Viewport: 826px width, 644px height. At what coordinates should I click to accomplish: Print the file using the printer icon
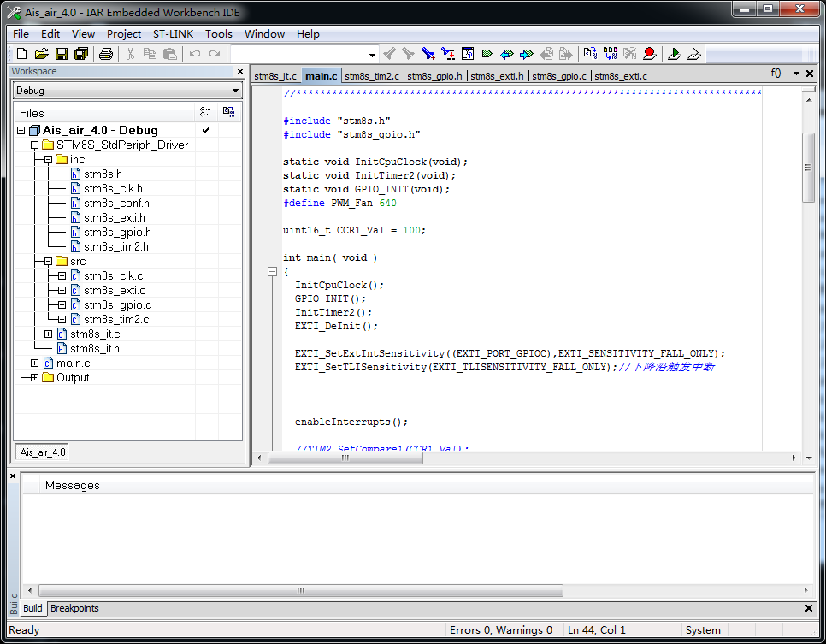pos(106,54)
